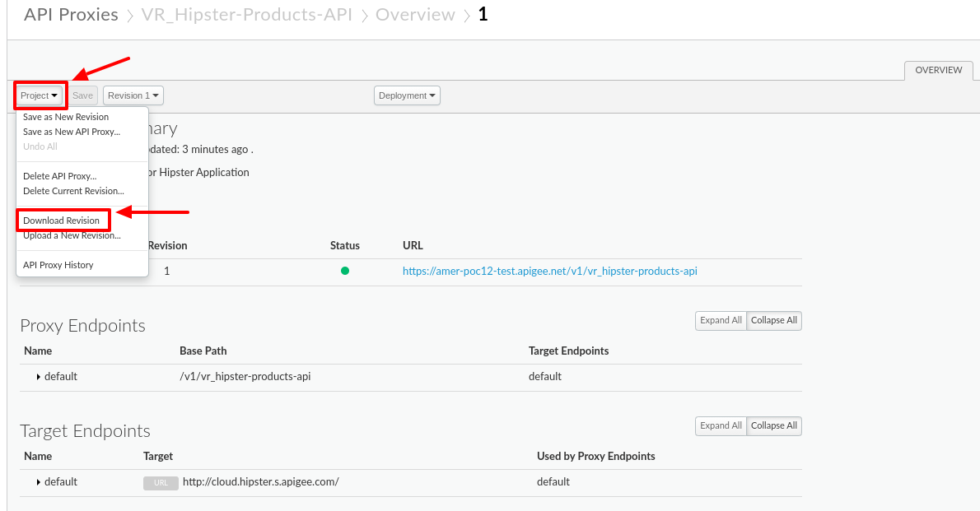The width and height of the screenshot is (980, 511).
Task: Open the Revision 1 dropdown
Action: [x=133, y=95]
